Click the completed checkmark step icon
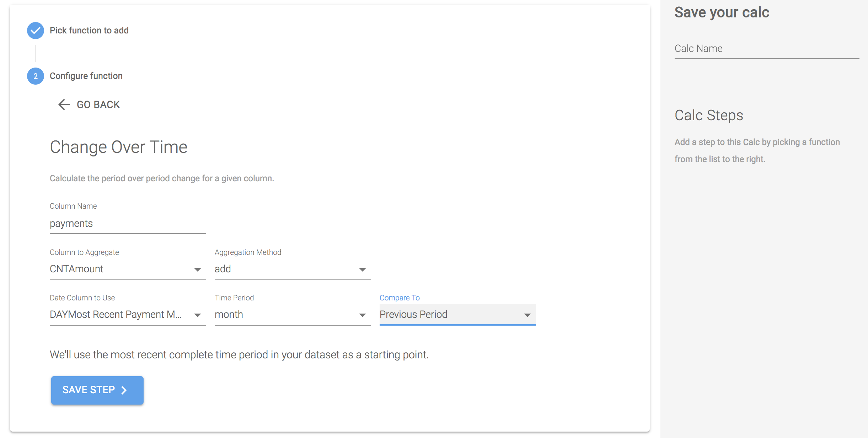Image resolution: width=868 pixels, height=438 pixels. (36, 31)
